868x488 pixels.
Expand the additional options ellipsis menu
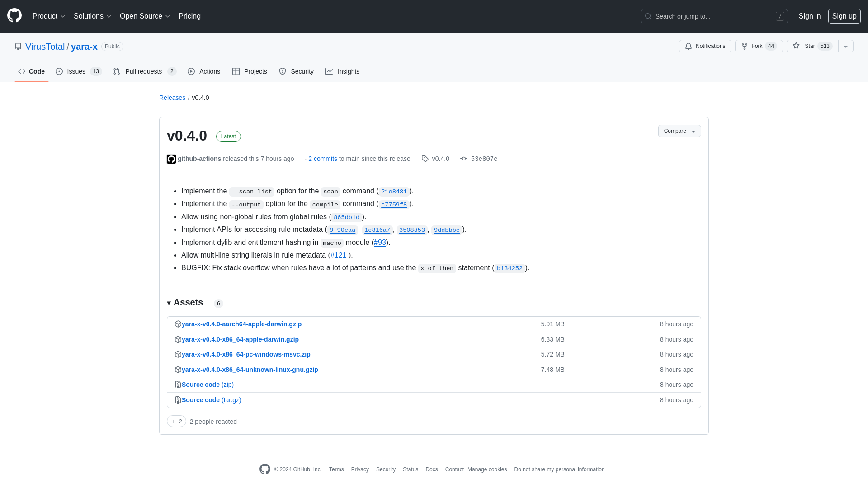coord(846,46)
